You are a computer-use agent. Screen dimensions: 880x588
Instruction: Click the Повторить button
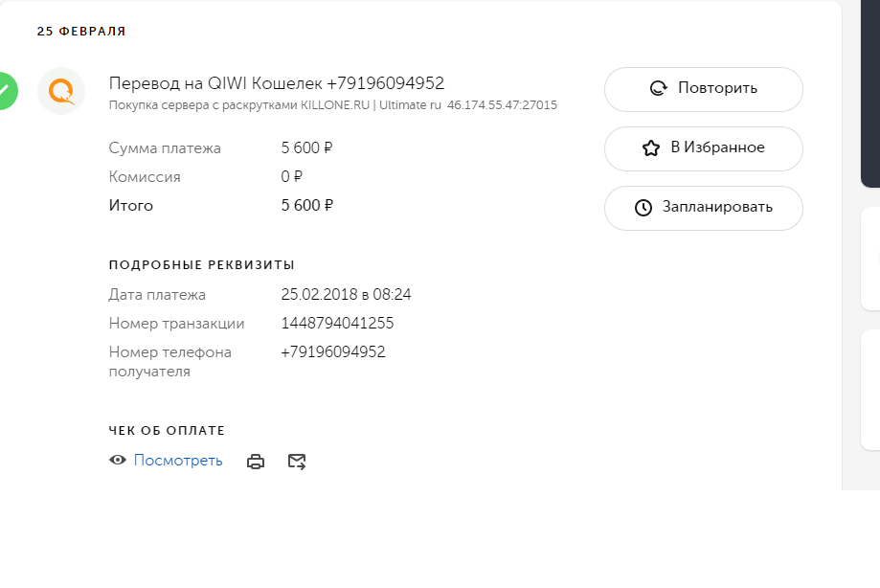click(x=703, y=90)
